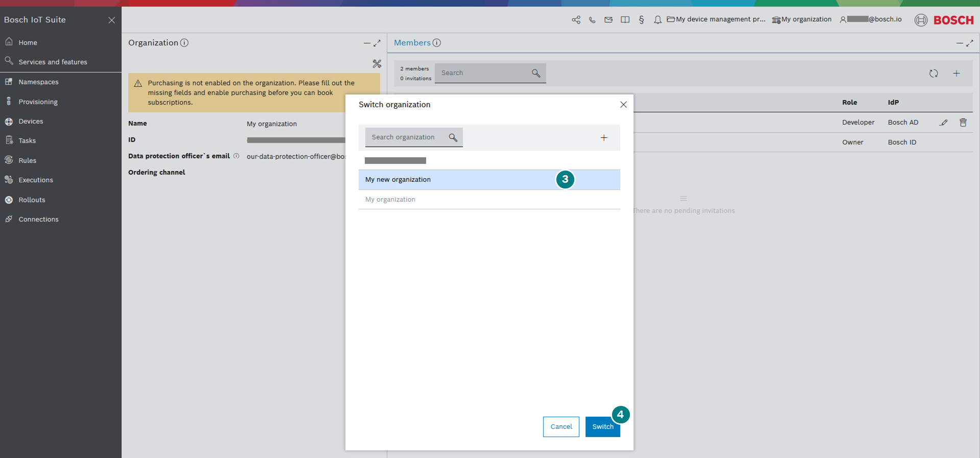Open the documentation book icon
The height and width of the screenshot is (458, 980).
click(x=625, y=20)
